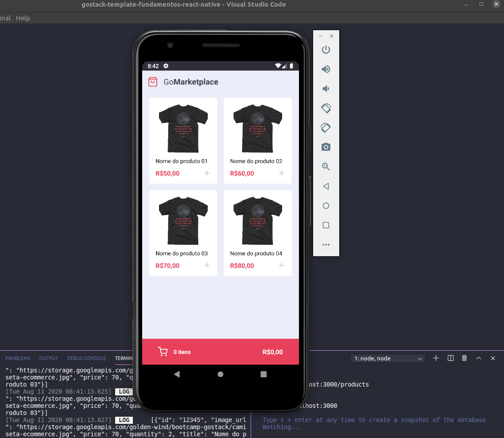The image size is (504, 438).
Task: Lower emulator volume with speaker icon
Action: pos(326,89)
